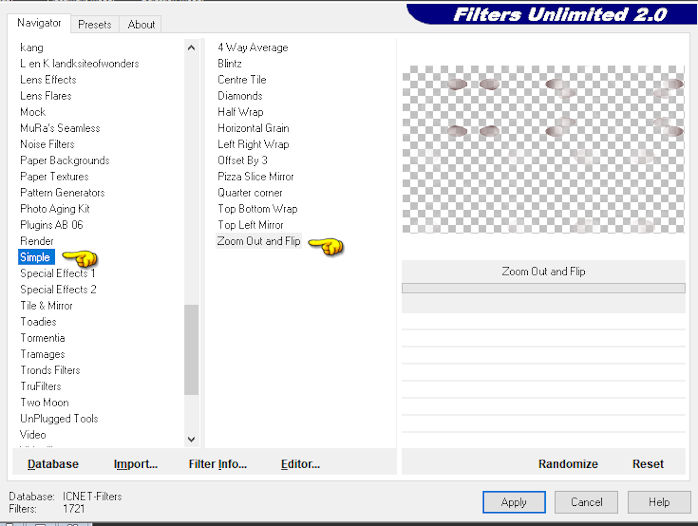698x526 pixels.
Task: Choose Pattern Generators category
Action: (x=62, y=193)
